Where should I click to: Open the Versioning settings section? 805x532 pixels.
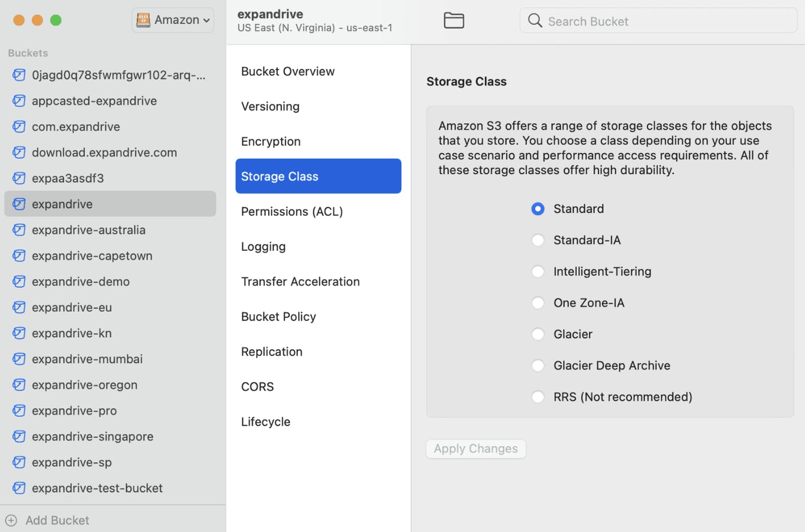[270, 107]
